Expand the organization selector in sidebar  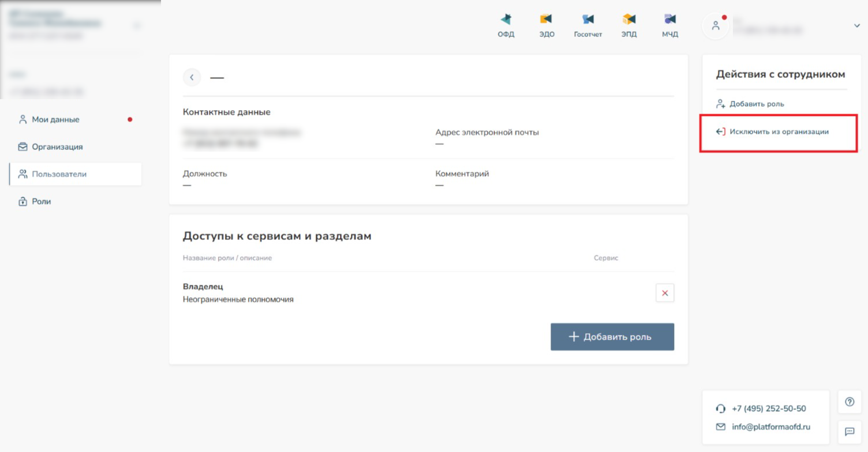coord(137,25)
